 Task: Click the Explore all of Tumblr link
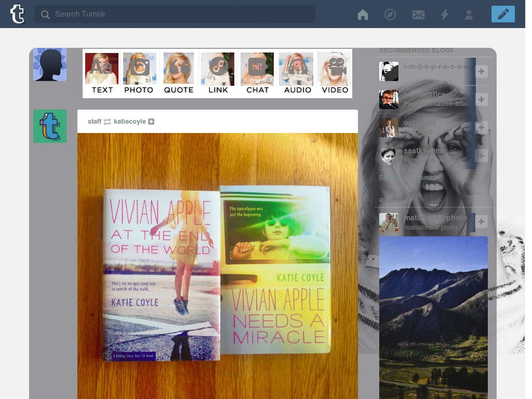click(x=408, y=178)
